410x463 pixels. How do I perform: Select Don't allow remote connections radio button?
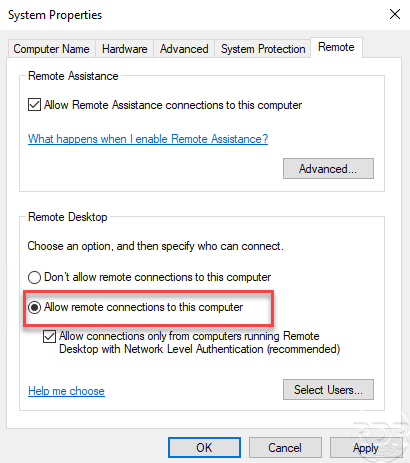[x=34, y=277]
